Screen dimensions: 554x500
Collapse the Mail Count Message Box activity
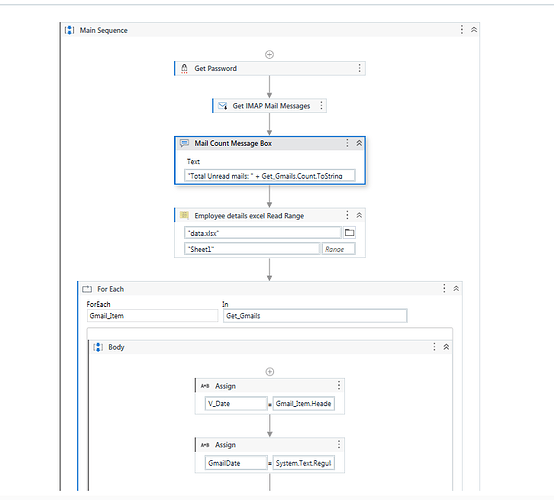[359, 143]
